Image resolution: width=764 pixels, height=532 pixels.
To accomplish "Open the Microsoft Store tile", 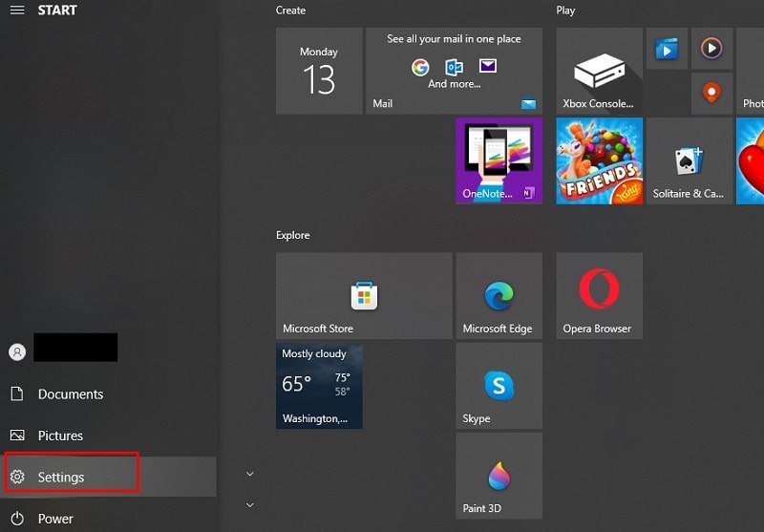I will pyautogui.click(x=364, y=296).
